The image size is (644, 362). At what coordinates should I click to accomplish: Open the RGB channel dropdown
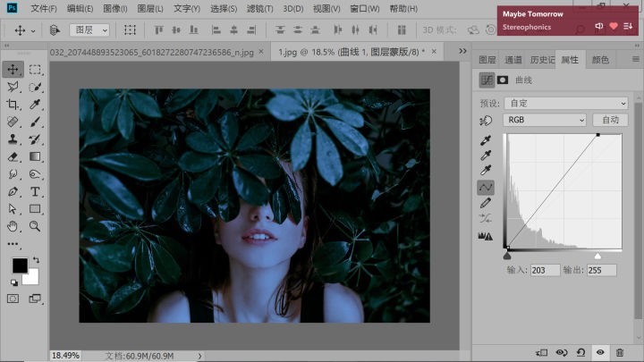[544, 120]
